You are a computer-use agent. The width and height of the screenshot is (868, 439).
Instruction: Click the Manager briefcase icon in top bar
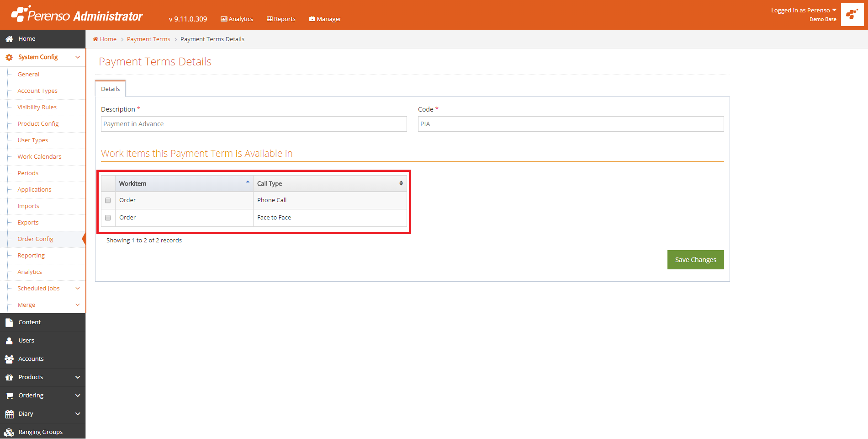[x=312, y=19]
